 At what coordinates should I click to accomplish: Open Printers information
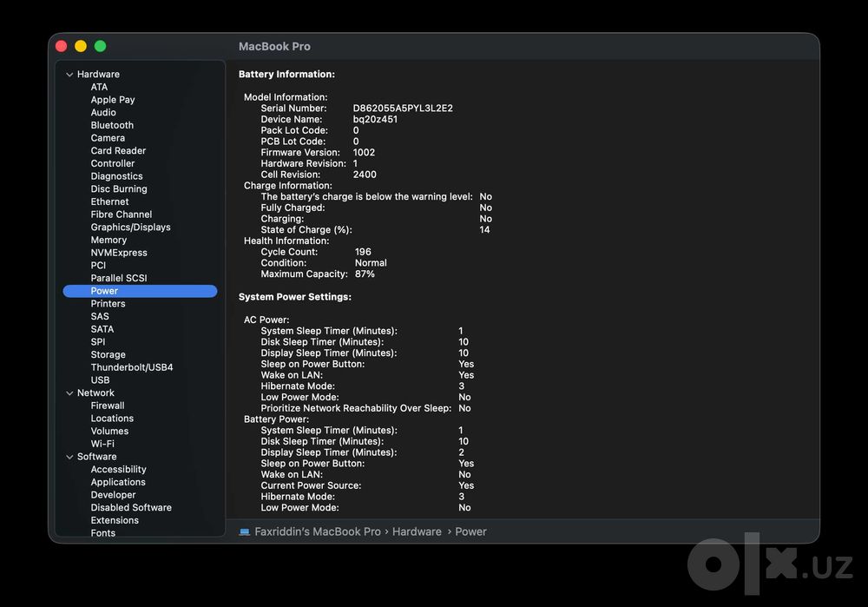coord(108,304)
